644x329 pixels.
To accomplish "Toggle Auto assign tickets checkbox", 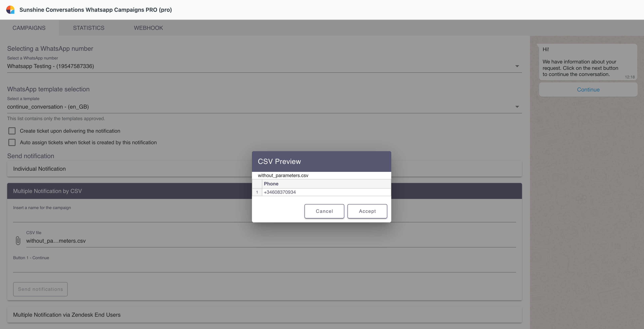I will point(12,142).
